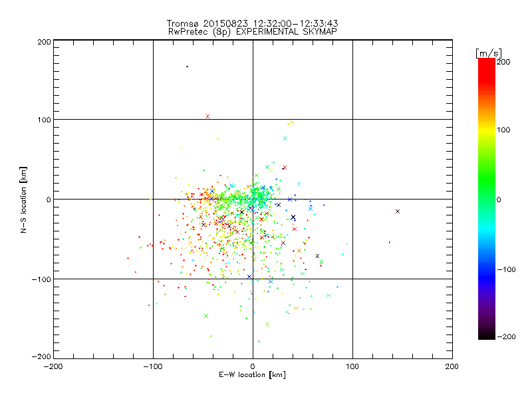Click the lime X marker near -150 km south, west side

coord(206,316)
